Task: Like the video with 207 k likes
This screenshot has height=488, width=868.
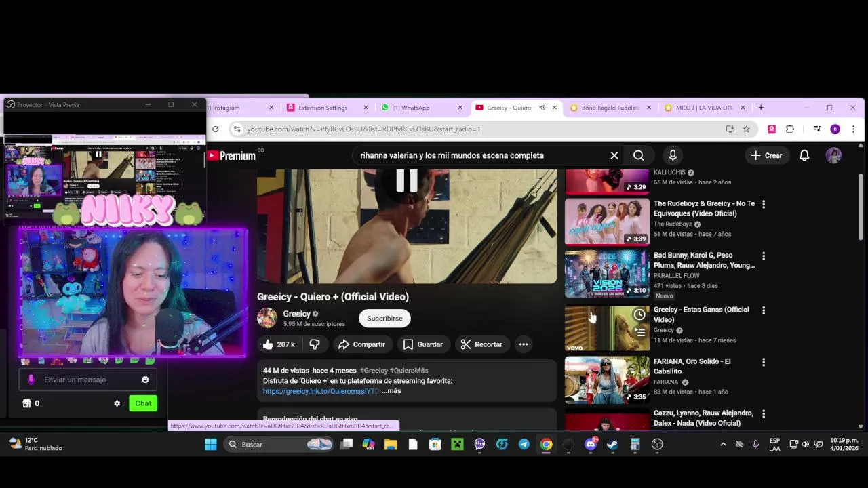Action: click(x=279, y=344)
